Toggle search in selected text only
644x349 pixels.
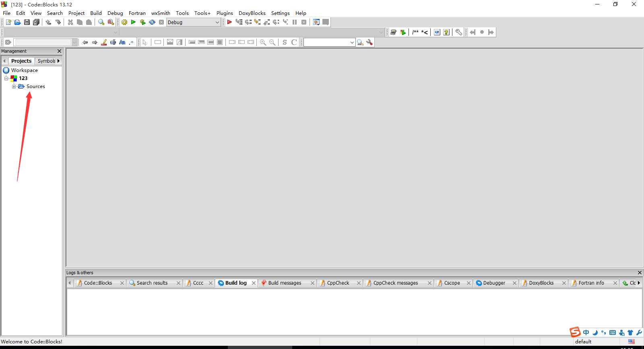113,42
